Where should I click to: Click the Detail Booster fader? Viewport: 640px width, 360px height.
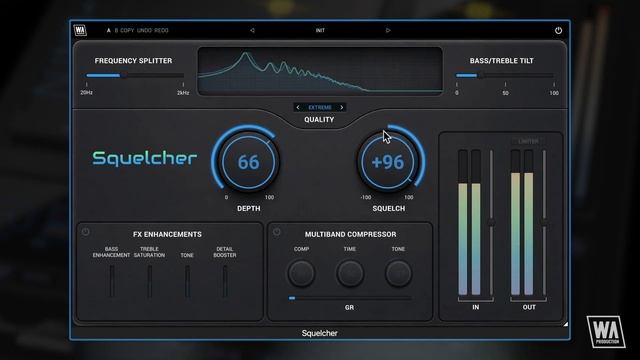pyautogui.click(x=225, y=281)
